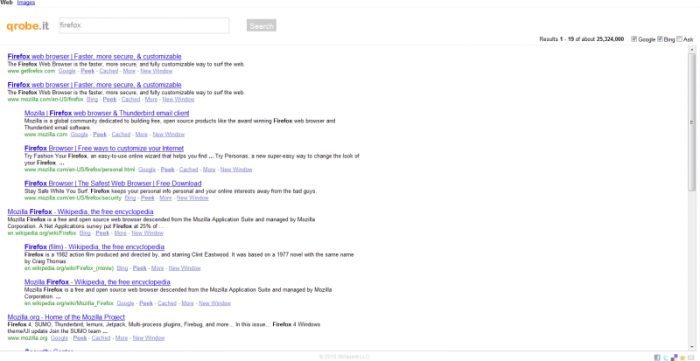Expand More in the firefox/security row
Image resolution: width=700 pixels, height=361 pixels.
click(x=165, y=198)
